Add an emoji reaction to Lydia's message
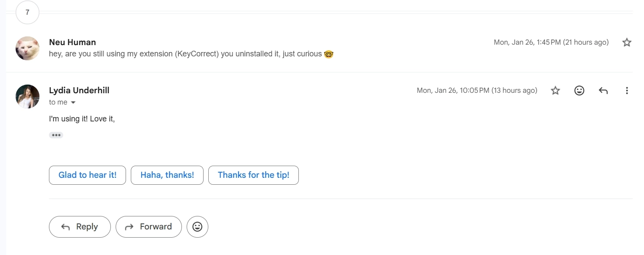 coord(579,90)
